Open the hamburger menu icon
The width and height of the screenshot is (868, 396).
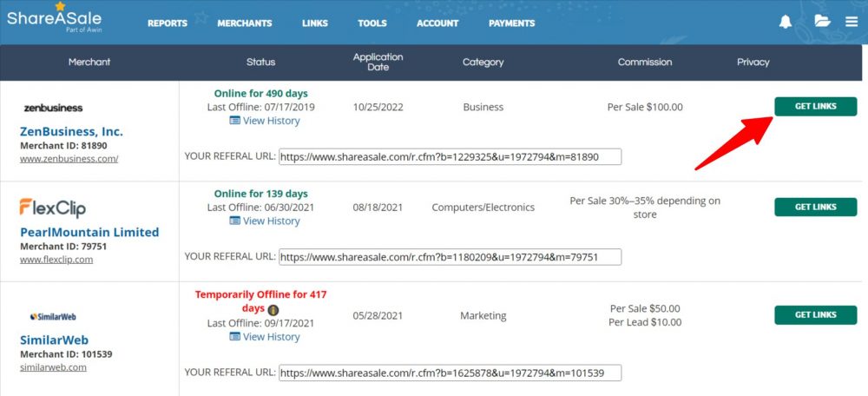852,23
